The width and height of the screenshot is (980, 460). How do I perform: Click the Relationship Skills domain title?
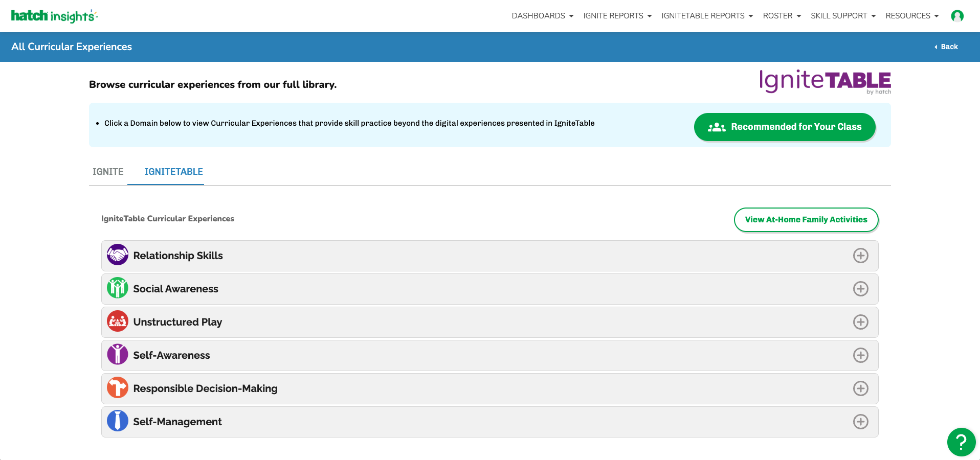(x=178, y=256)
